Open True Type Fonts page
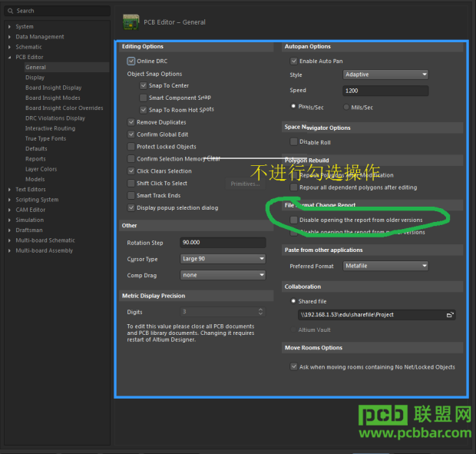 (45, 138)
